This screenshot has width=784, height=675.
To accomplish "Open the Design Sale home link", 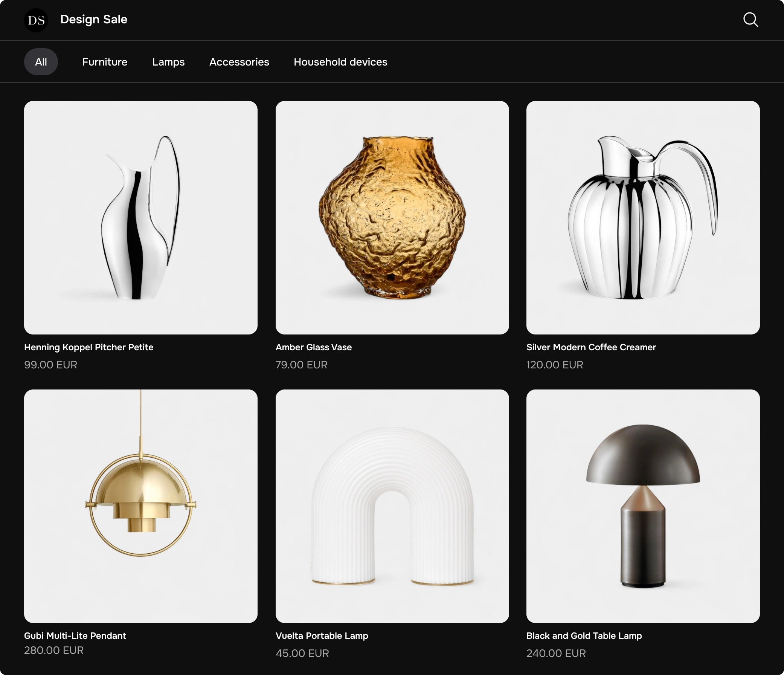I will click(x=93, y=19).
